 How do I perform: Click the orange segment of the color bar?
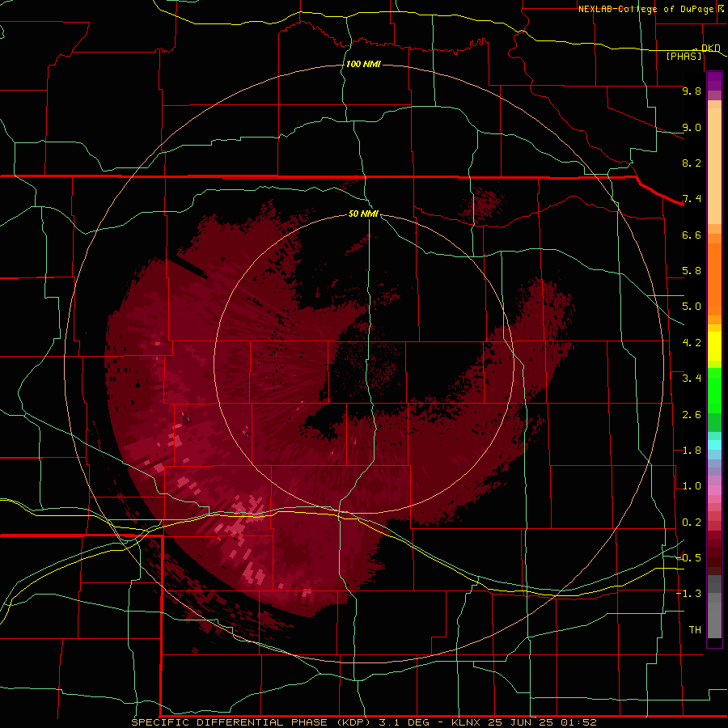(714, 278)
